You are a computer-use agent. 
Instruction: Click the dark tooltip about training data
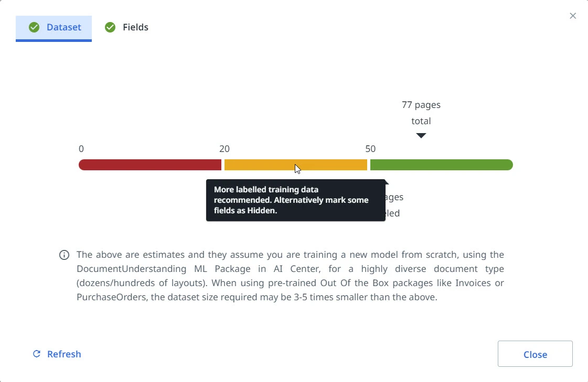296,200
